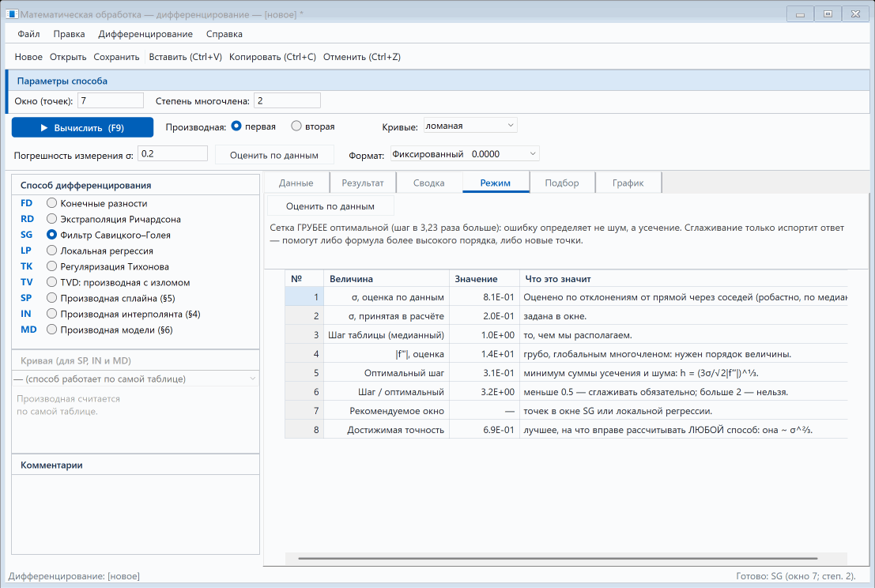
Task: Click Копировать (Ctrl+C) in the toolbar
Action: pyautogui.click(x=273, y=57)
